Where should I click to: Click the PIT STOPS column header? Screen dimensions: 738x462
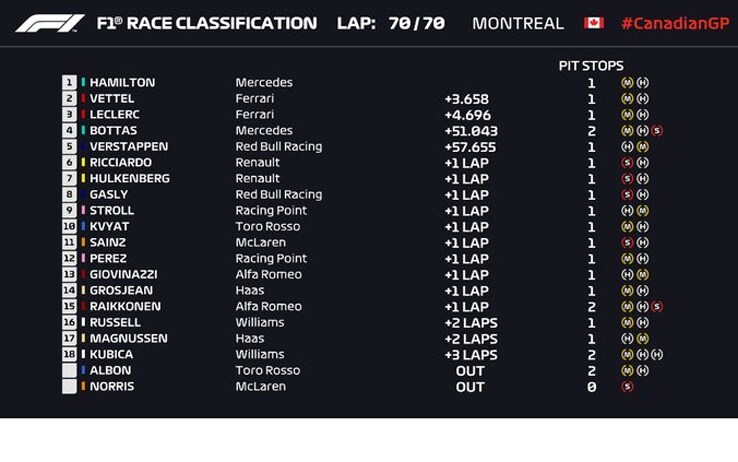(x=591, y=65)
